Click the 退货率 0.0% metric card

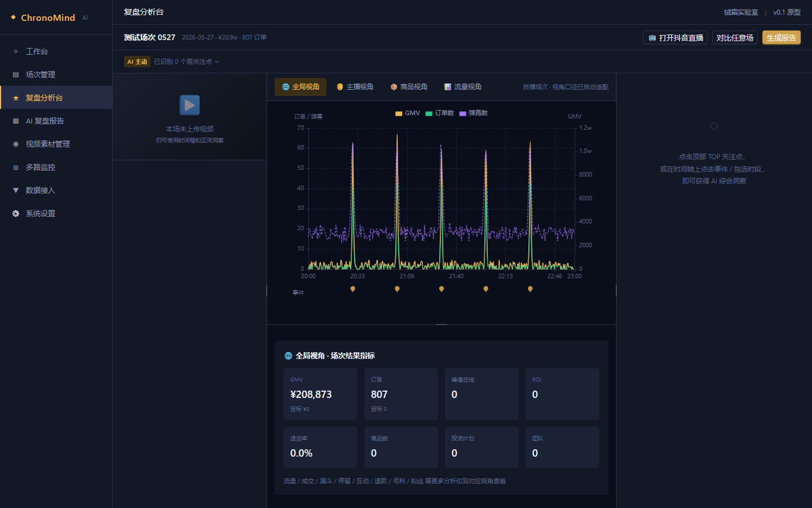tap(320, 447)
